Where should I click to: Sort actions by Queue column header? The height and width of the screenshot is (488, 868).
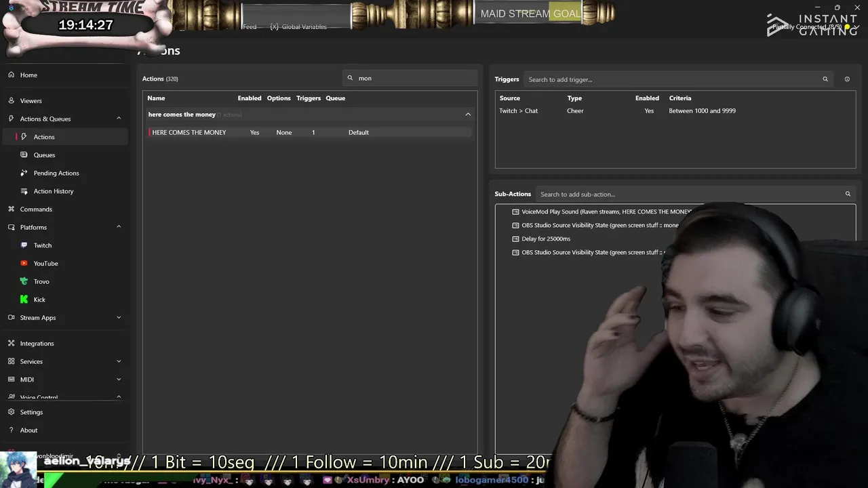tap(336, 98)
